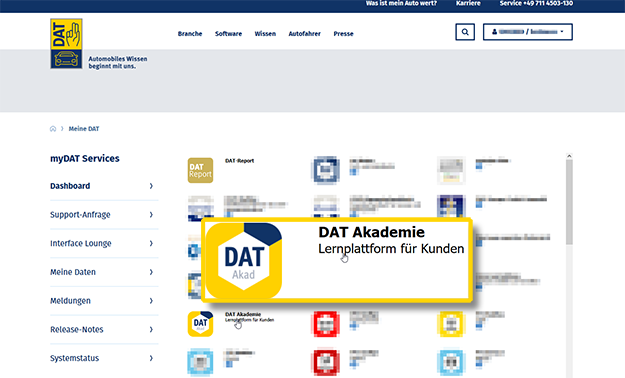Click the DAT logo in the header

pyautogui.click(x=66, y=43)
